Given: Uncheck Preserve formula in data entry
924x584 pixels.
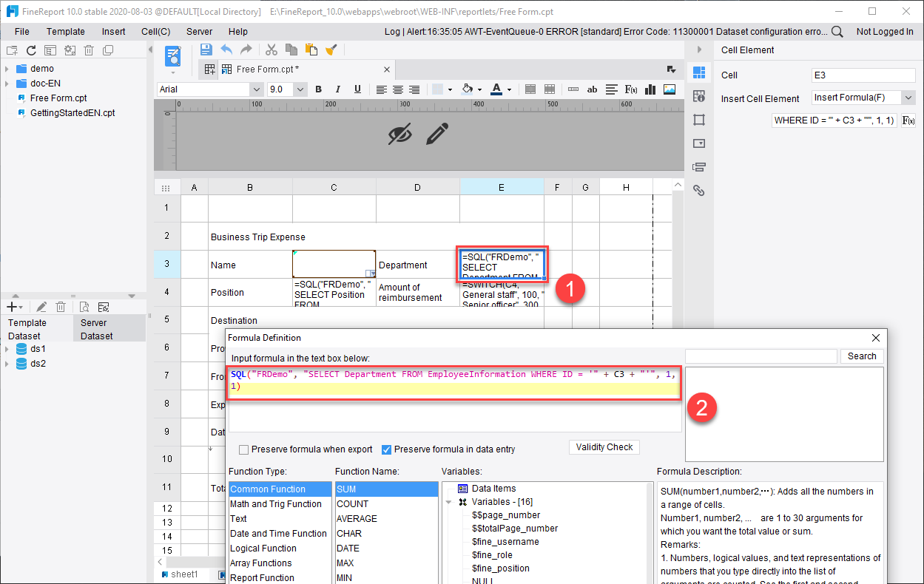Looking at the screenshot, I should 386,449.
